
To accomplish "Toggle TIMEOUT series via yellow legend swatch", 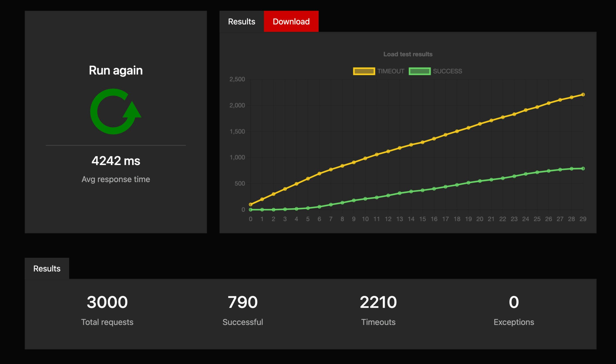I will point(364,71).
